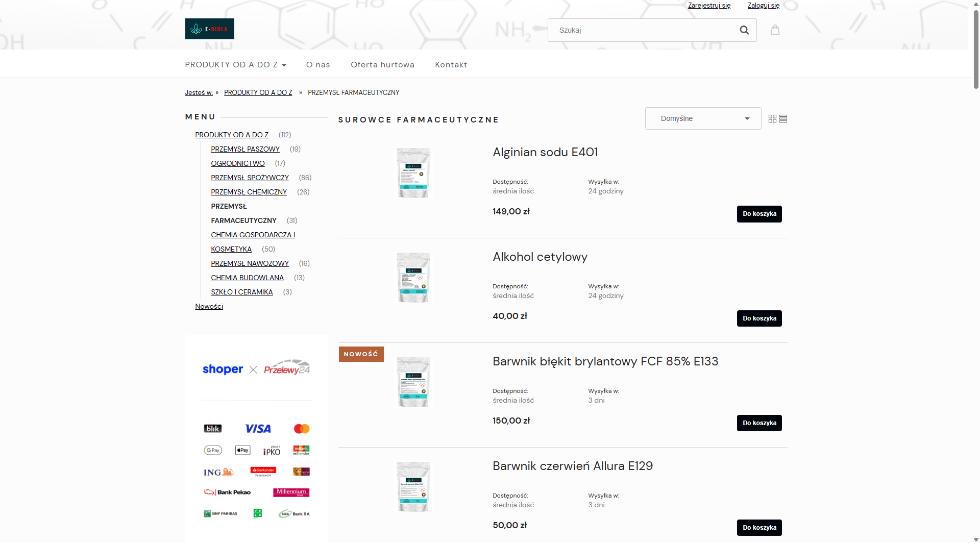Open the O nas page
The width and height of the screenshot is (980, 543).
point(318,65)
